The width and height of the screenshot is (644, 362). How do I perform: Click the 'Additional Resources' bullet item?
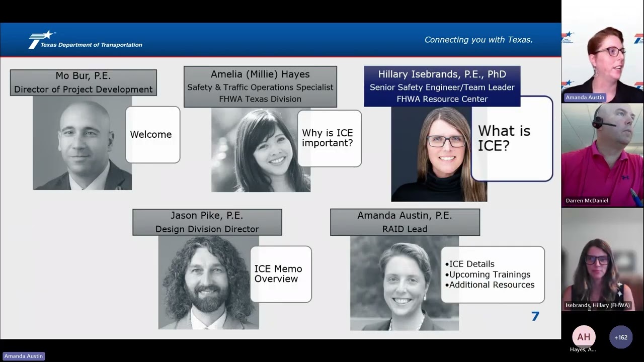(x=490, y=285)
